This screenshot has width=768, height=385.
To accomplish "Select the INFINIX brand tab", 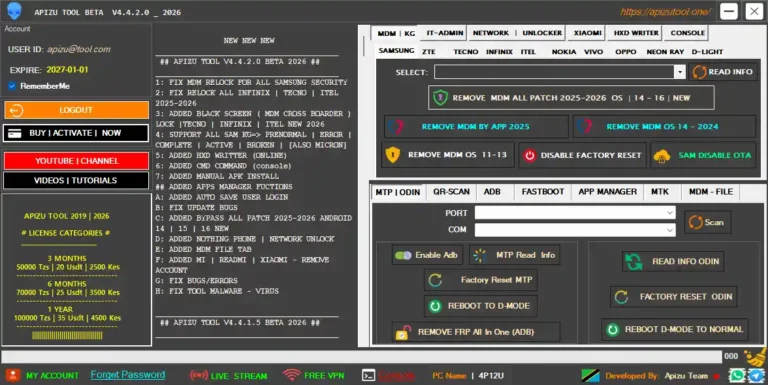I will click(499, 51).
